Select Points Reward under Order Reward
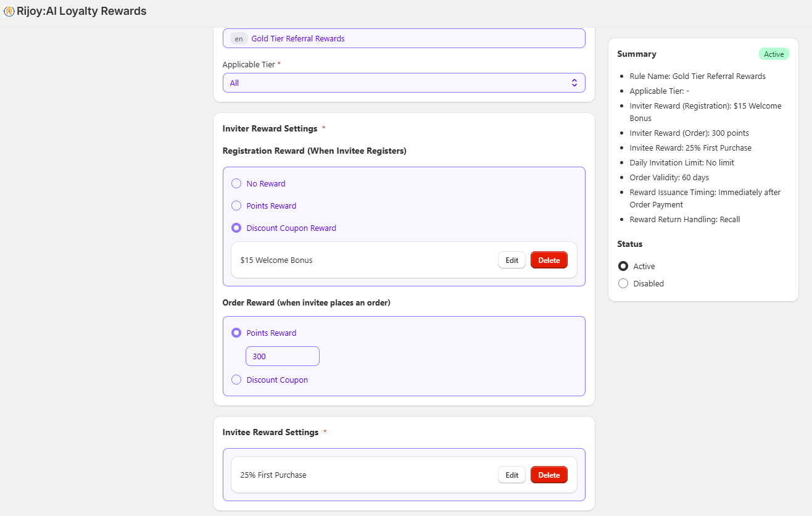The image size is (812, 516). [x=236, y=333]
